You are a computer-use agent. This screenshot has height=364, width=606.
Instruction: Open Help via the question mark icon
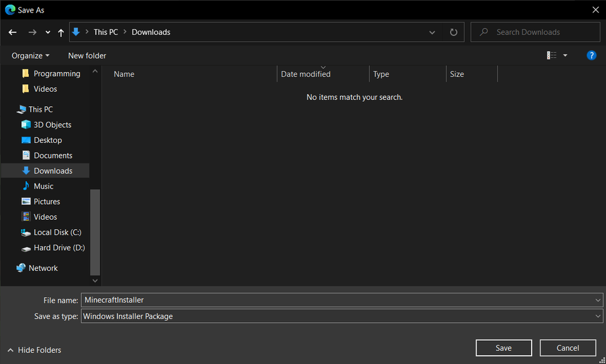point(591,55)
